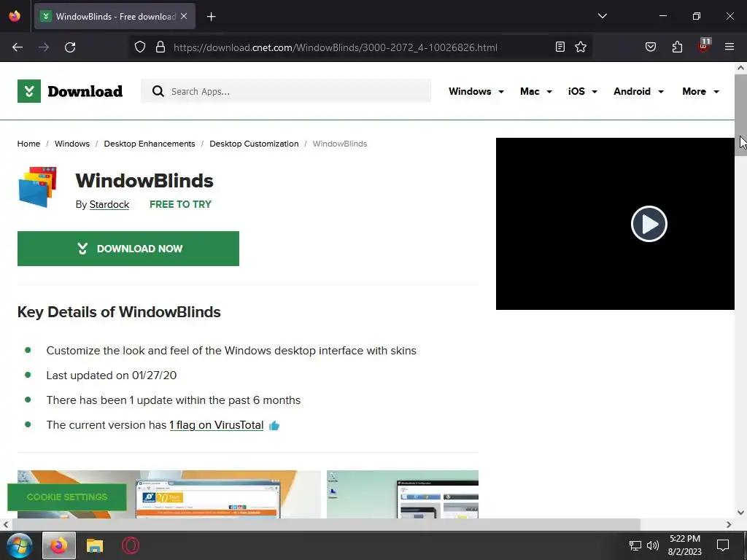
Task: Expand the Windows menu dropdown
Action: tap(476, 91)
